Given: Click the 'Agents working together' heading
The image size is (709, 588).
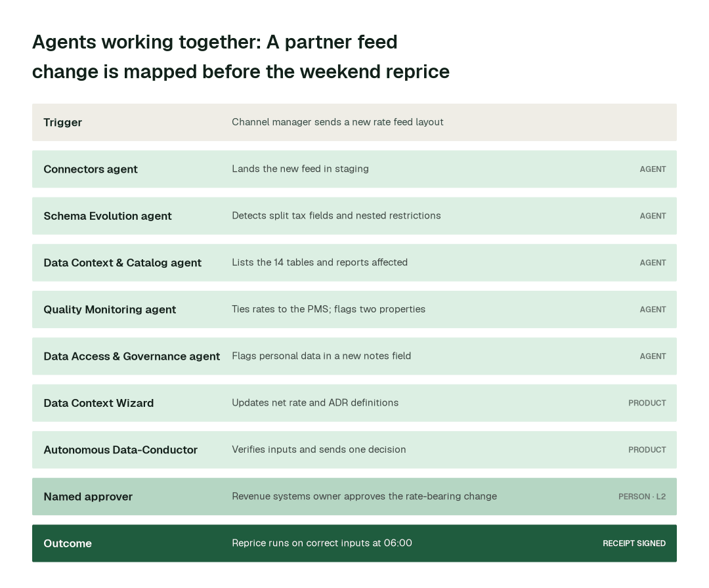Looking at the screenshot, I should [240, 57].
